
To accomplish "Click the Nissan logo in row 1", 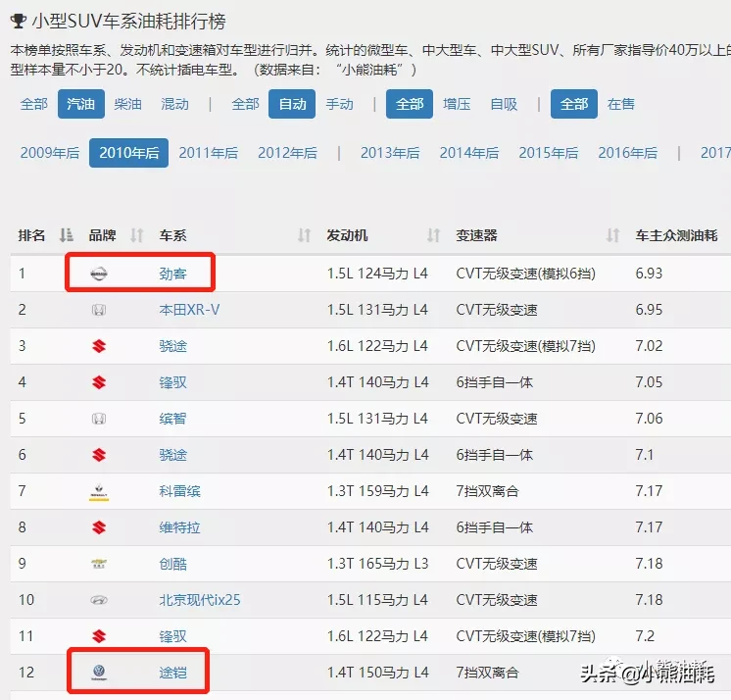I will pos(99,274).
